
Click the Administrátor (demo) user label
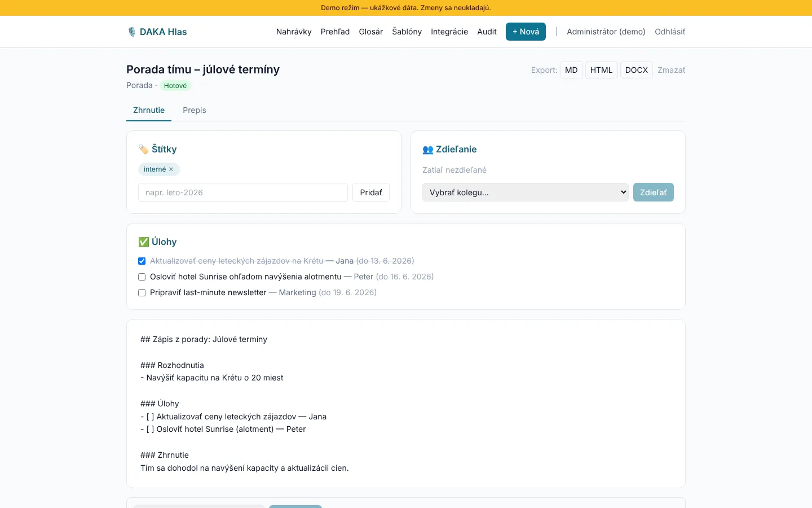point(606,32)
